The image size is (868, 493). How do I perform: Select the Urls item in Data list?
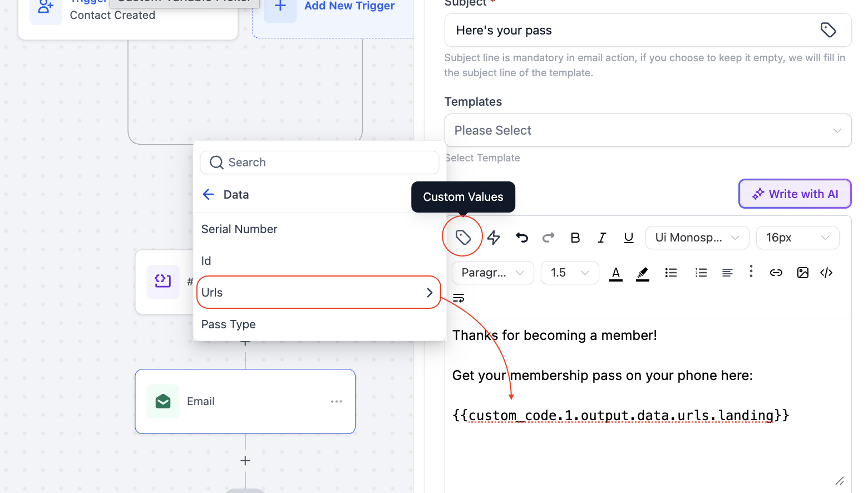coord(318,293)
